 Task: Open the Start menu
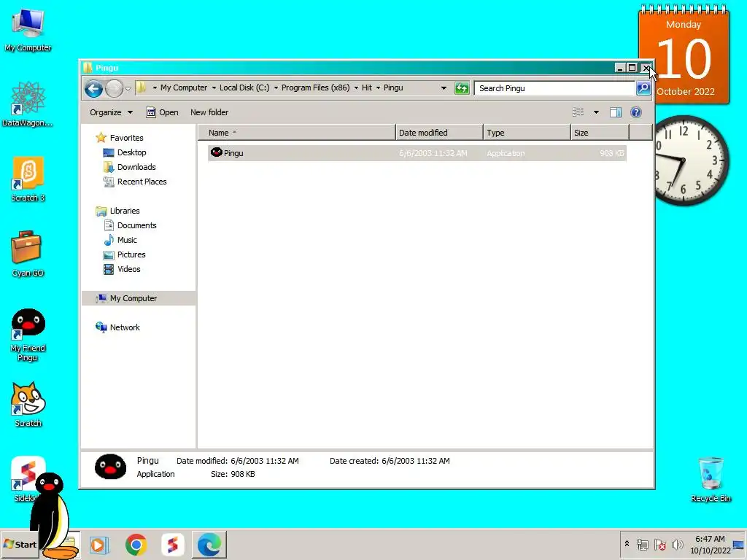tap(20, 544)
